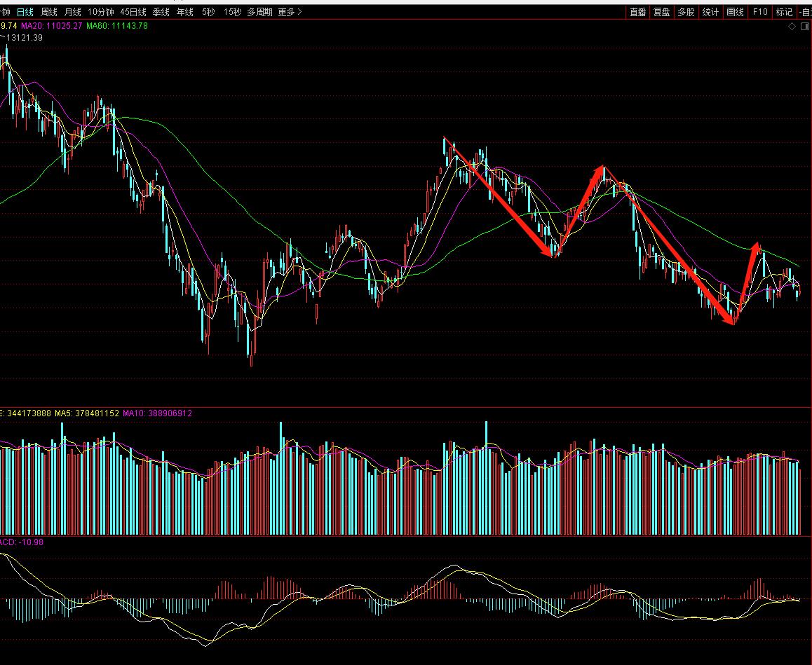Select the 10分钟 period tab
Screen dimensions: 812x665
click(100, 12)
